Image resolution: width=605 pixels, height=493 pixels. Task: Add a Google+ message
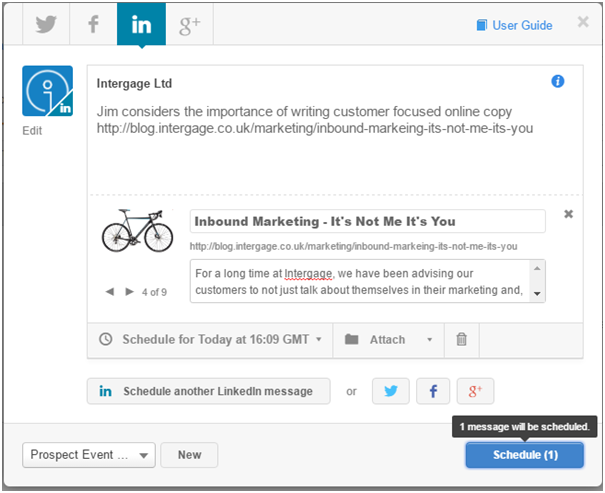point(475,391)
